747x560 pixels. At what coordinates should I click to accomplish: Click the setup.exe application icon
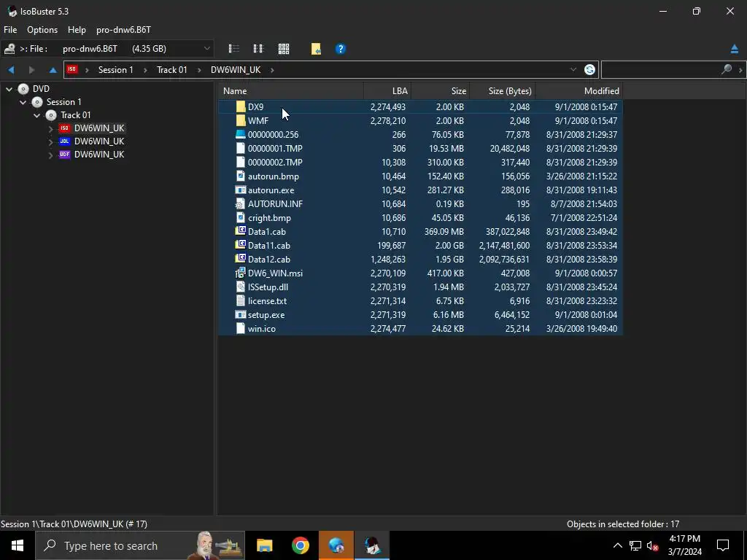pos(241,314)
